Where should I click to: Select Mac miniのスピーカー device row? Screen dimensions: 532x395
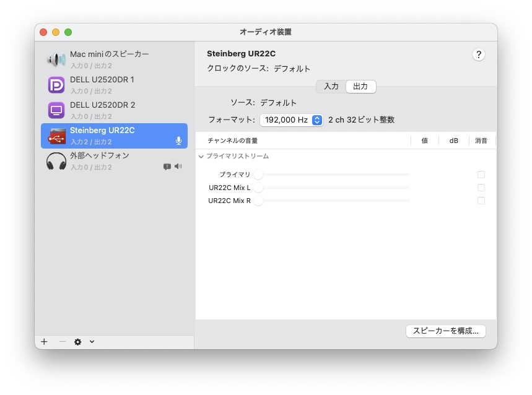(x=114, y=59)
